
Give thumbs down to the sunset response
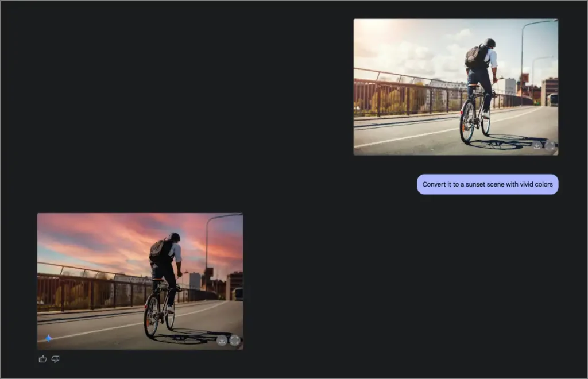(56, 359)
